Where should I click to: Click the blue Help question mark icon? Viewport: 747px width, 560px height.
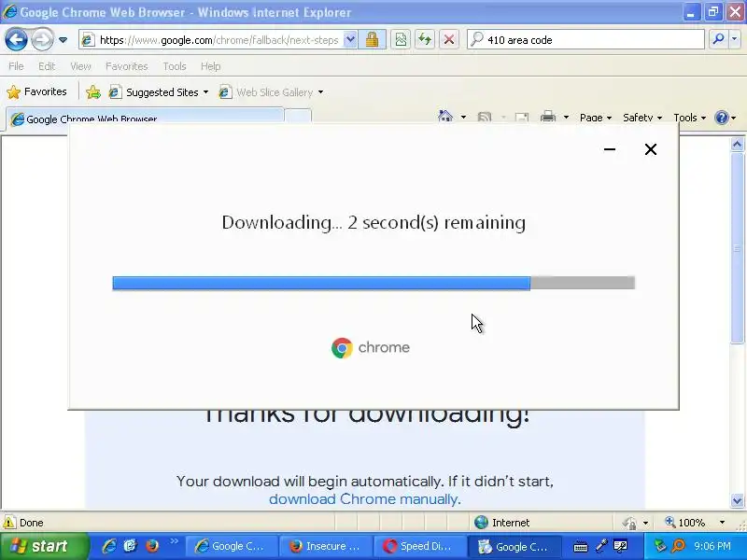pos(722,118)
